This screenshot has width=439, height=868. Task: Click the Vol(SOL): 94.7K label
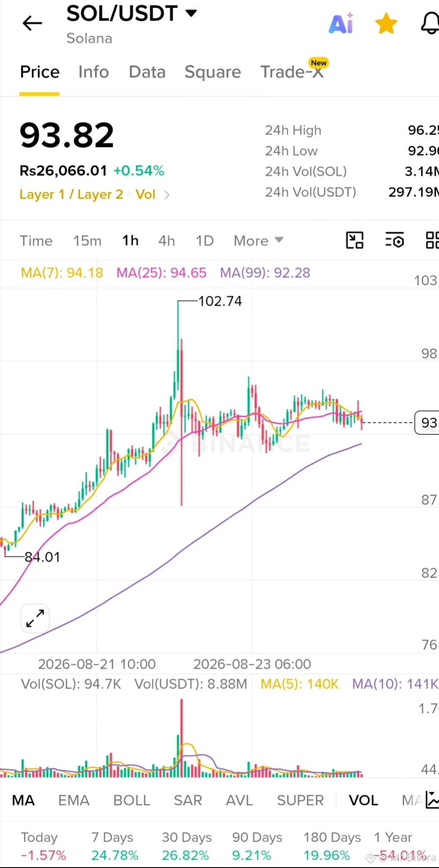[71, 684]
